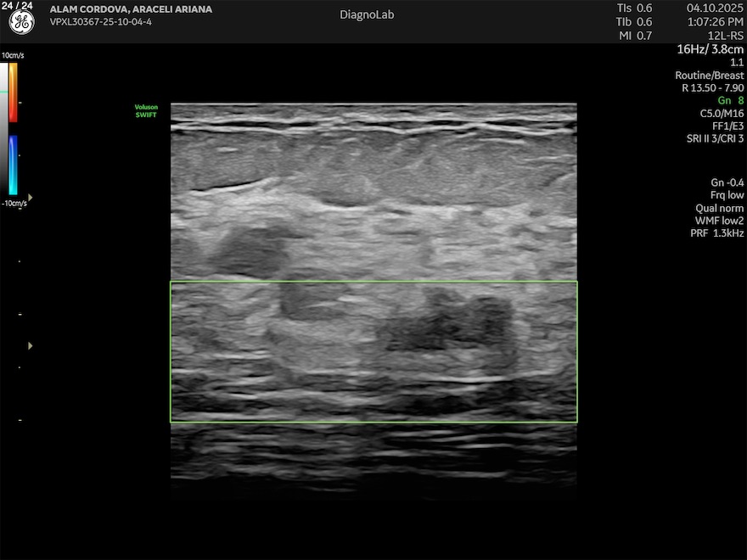Click the DiagnoLab title text
747x560 pixels.
pos(367,14)
